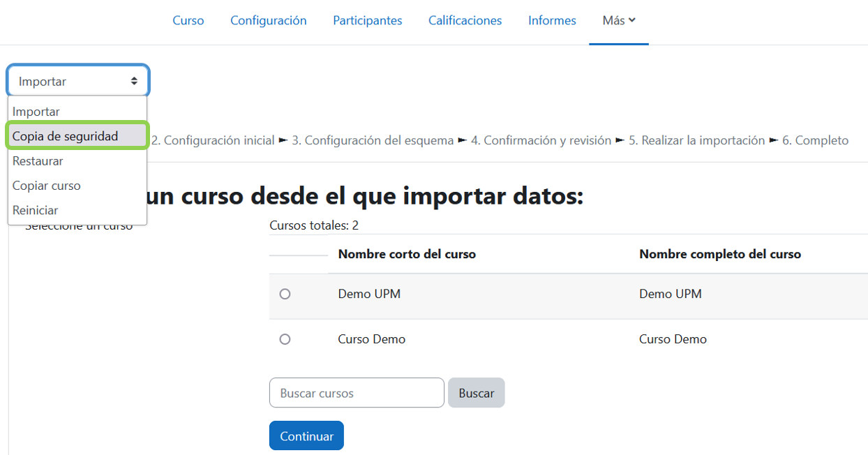View the Informes tab

point(551,20)
